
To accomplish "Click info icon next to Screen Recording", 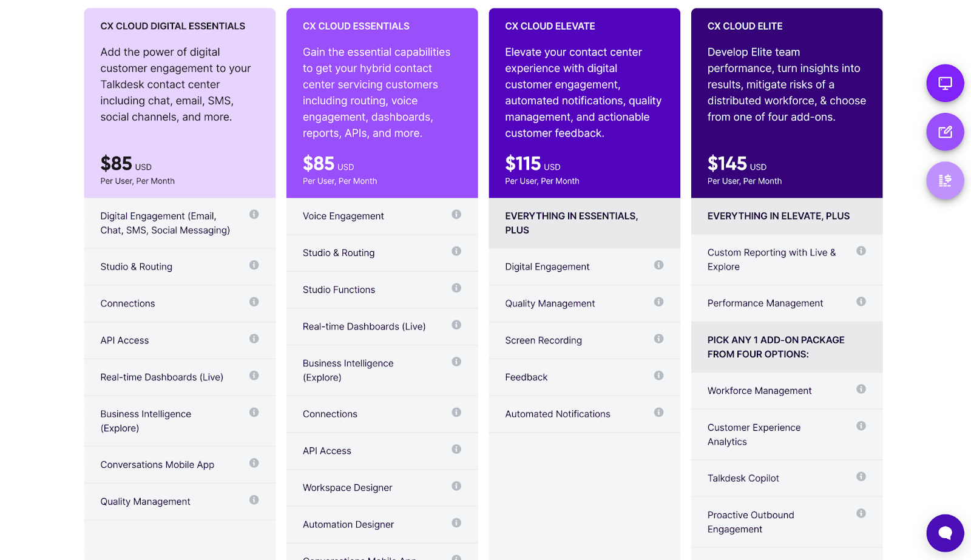I will click(658, 339).
